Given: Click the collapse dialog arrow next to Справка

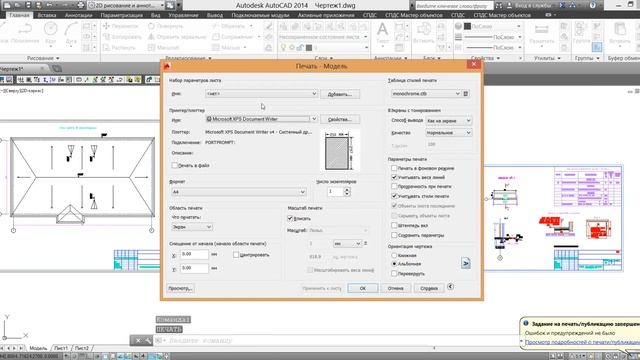Looking at the screenshot, I should click(450, 287).
